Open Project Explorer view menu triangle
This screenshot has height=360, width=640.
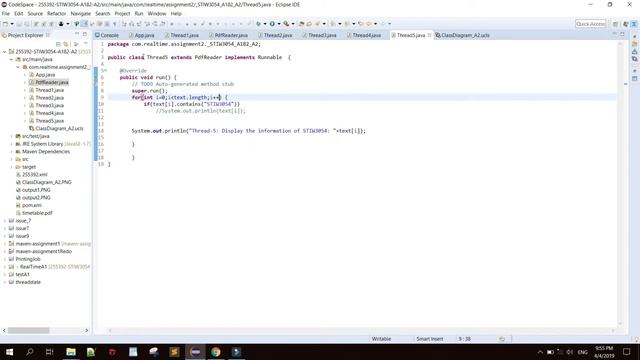tap(85, 44)
